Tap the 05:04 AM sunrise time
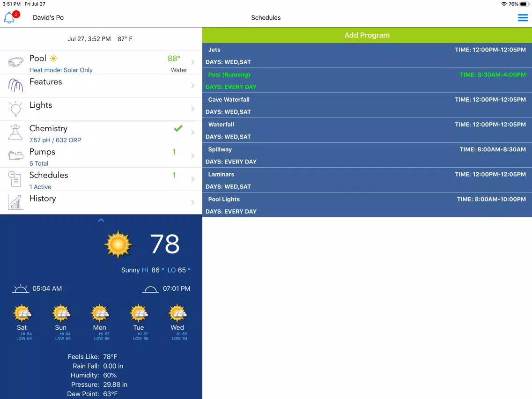 47,289
